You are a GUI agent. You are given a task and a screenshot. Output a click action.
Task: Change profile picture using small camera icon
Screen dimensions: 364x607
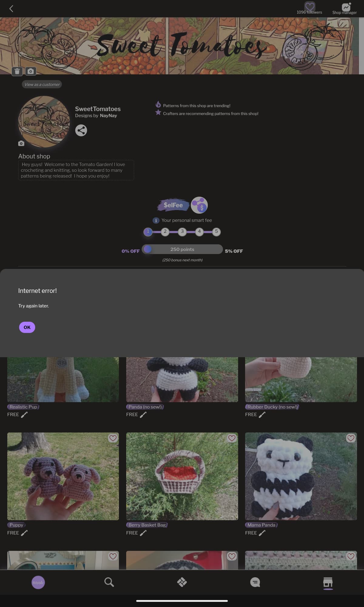[21, 143]
